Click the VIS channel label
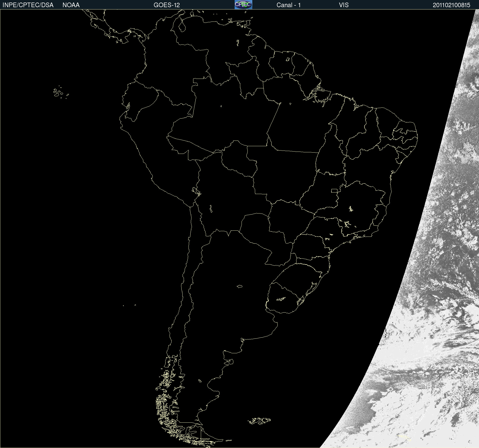The height and width of the screenshot is (448, 479). pyautogui.click(x=344, y=5)
